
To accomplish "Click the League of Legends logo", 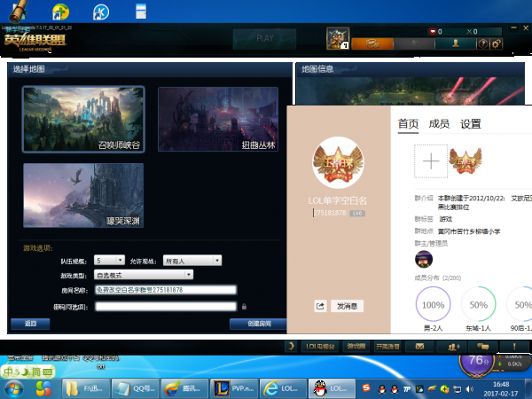I will coord(35,42).
